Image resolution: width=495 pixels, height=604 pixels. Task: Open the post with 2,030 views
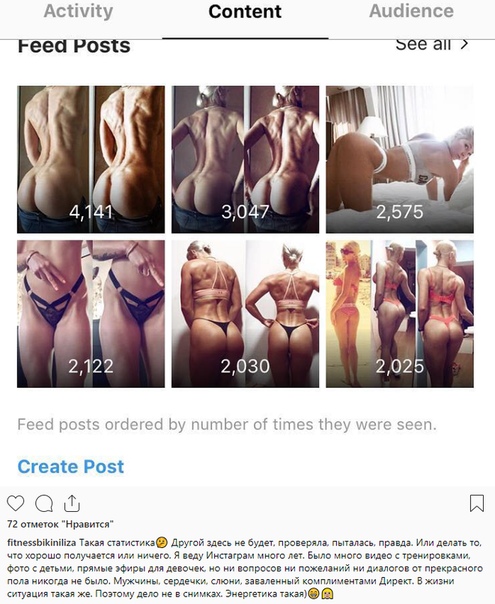coord(245,314)
